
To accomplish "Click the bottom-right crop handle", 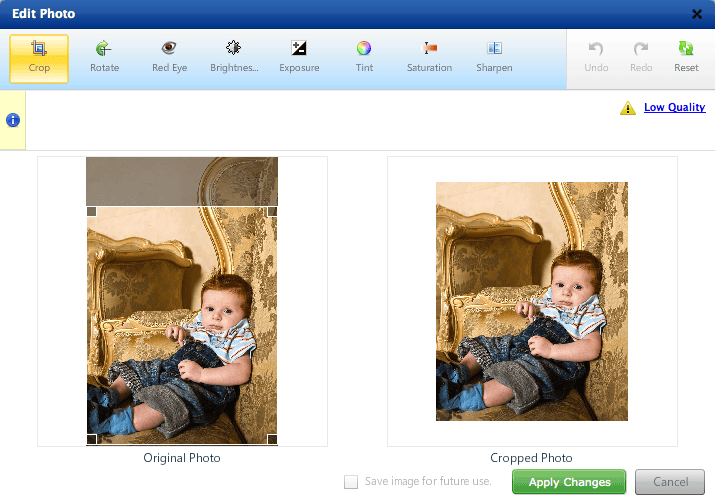I will [x=272, y=439].
